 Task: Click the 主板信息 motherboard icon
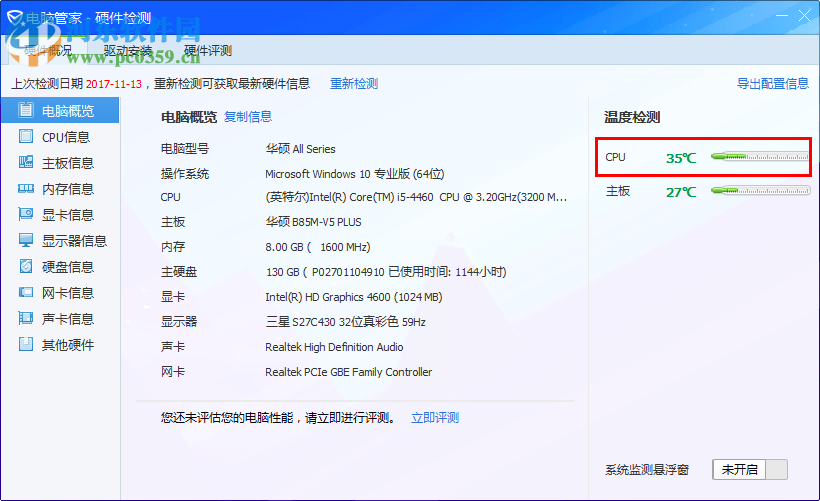26,162
